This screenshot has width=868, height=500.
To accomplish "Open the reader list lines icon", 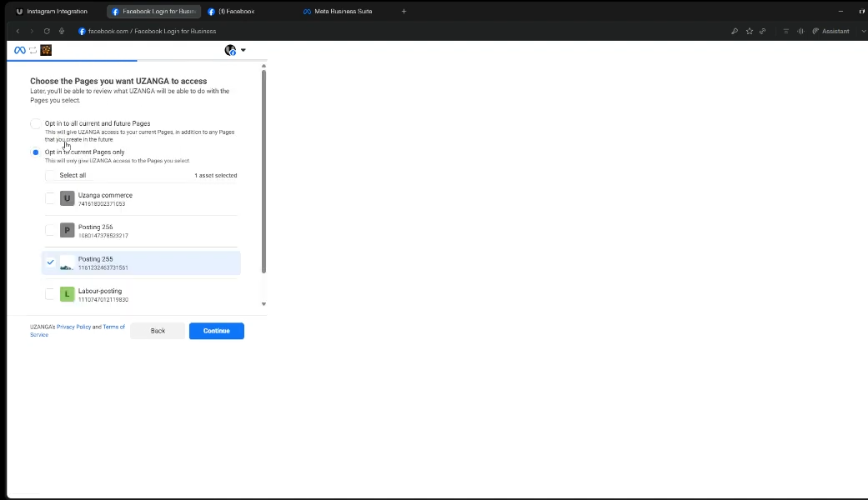I will tap(785, 32).
